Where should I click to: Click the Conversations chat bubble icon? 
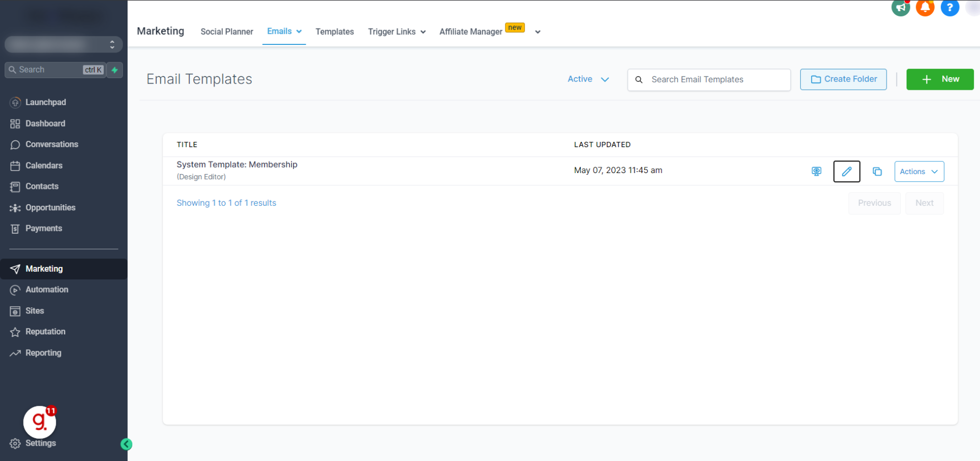click(x=15, y=144)
